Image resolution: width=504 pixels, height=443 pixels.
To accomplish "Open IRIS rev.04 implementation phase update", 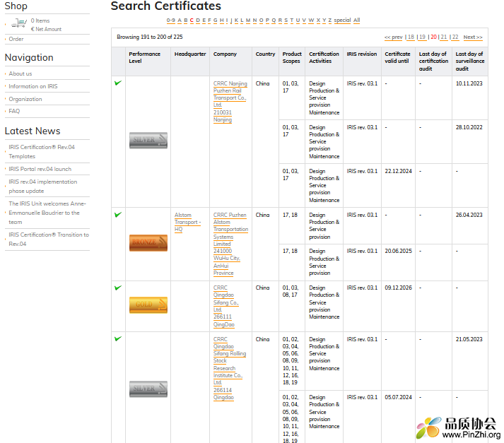I will 42,187.
